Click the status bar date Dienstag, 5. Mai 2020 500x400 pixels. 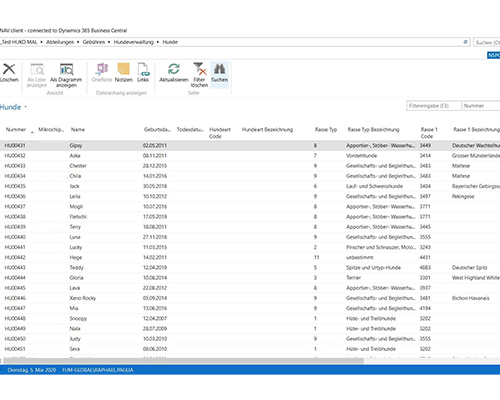(32, 370)
